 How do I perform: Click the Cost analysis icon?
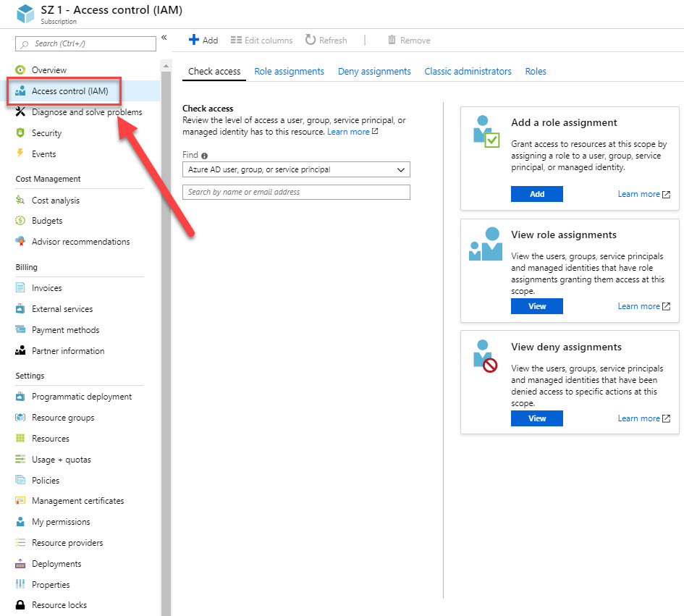(20, 200)
